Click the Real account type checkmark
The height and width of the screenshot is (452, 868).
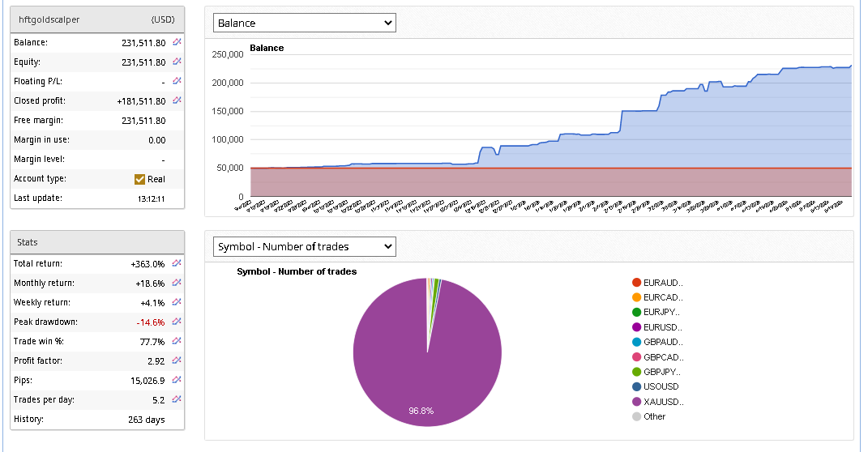click(140, 179)
